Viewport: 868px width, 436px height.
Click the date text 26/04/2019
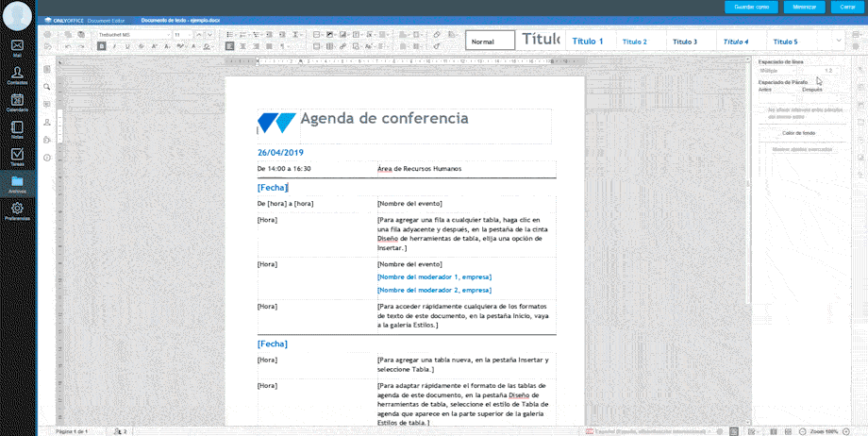280,153
